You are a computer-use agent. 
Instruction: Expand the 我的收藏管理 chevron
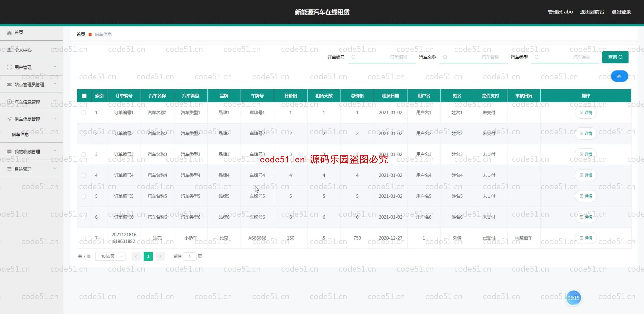[x=55, y=151]
